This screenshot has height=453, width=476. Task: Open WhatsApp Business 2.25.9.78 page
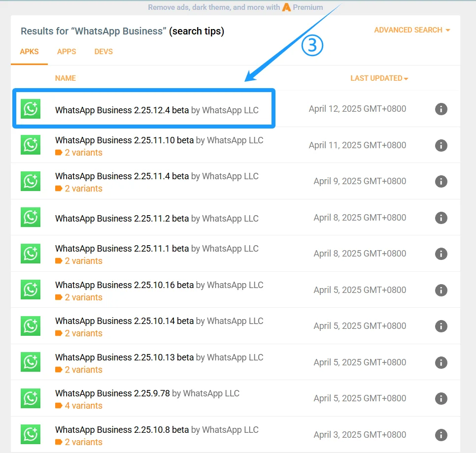click(x=113, y=393)
